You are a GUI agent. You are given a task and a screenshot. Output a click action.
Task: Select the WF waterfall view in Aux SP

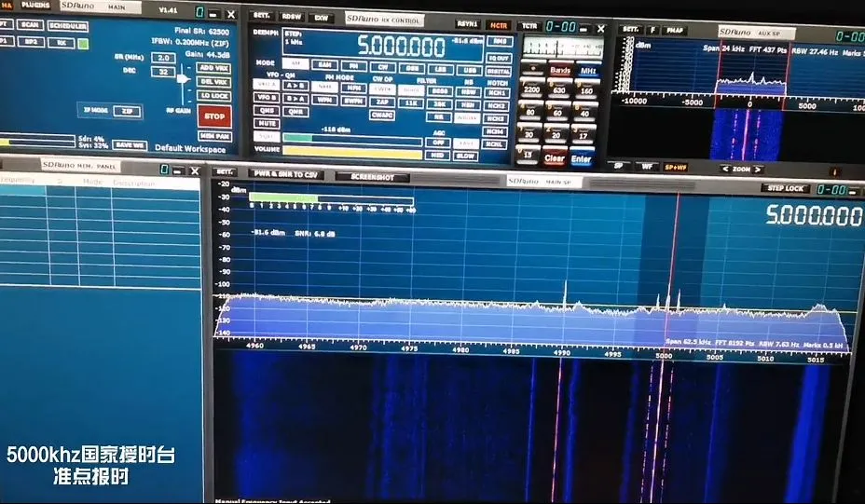(646, 166)
